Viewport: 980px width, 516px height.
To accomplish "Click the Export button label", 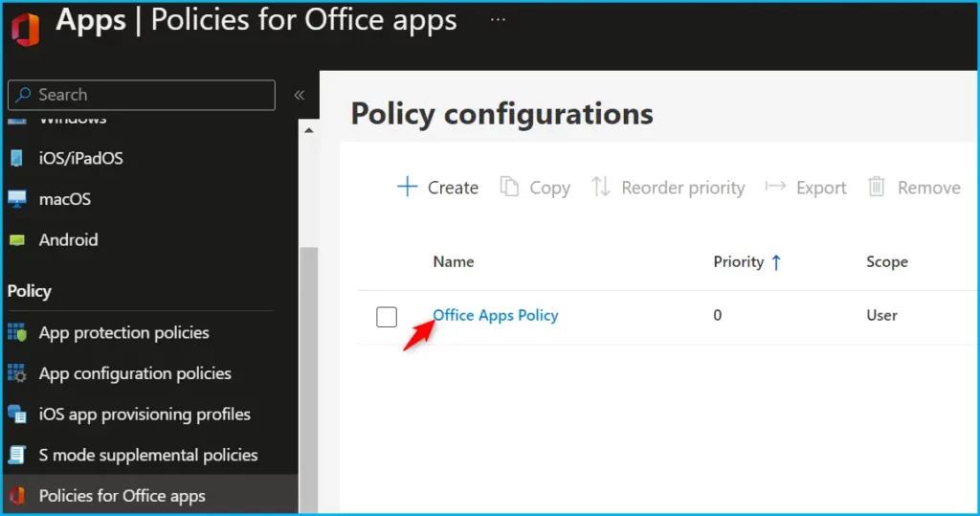I will click(x=821, y=188).
